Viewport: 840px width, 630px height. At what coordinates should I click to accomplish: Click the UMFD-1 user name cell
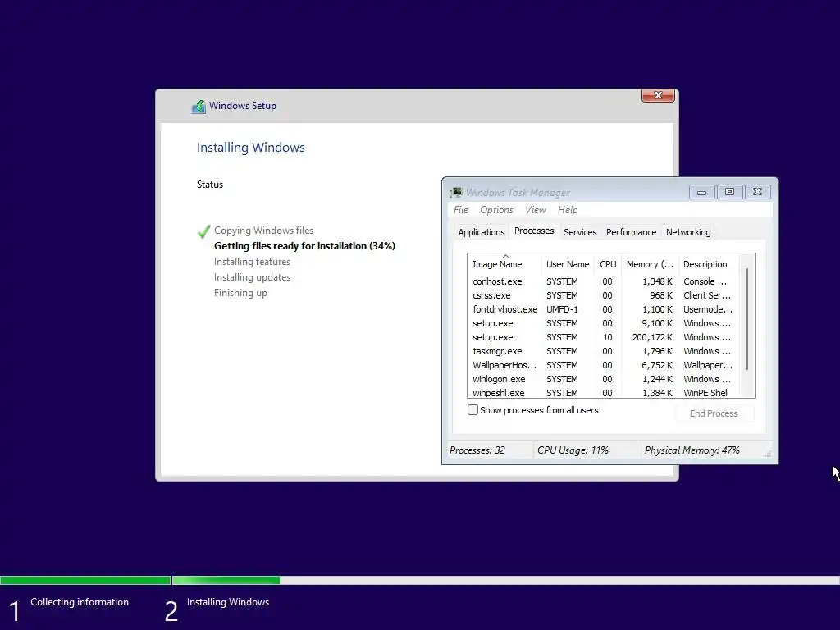coord(562,309)
